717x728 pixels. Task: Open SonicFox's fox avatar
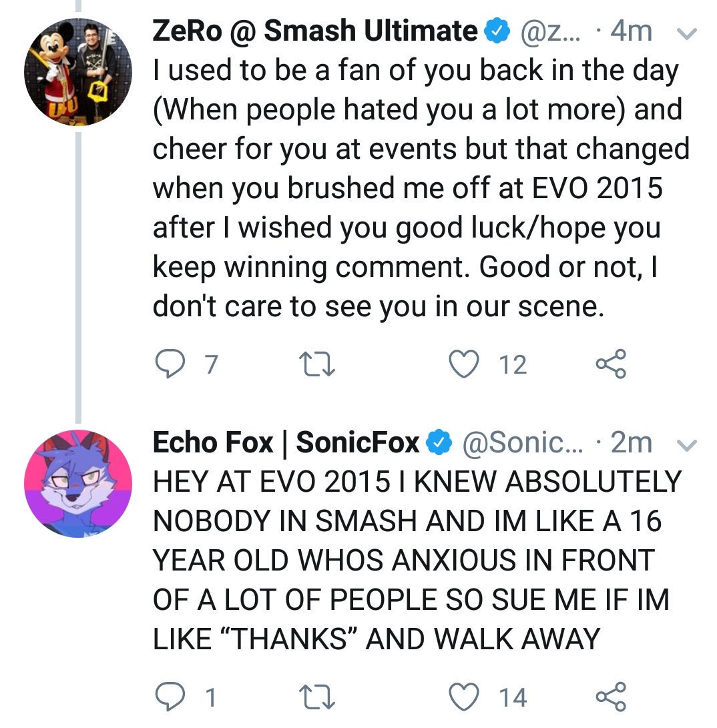pos(78,483)
